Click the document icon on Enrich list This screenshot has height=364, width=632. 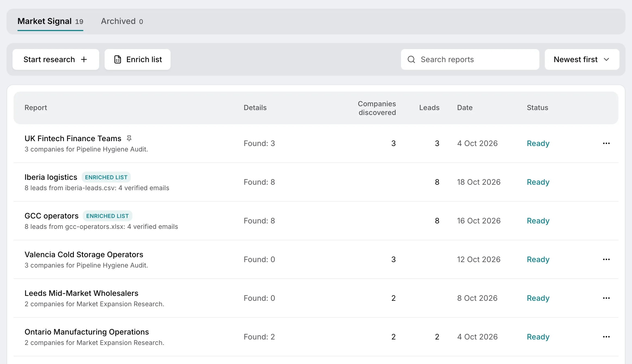pyautogui.click(x=118, y=59)
